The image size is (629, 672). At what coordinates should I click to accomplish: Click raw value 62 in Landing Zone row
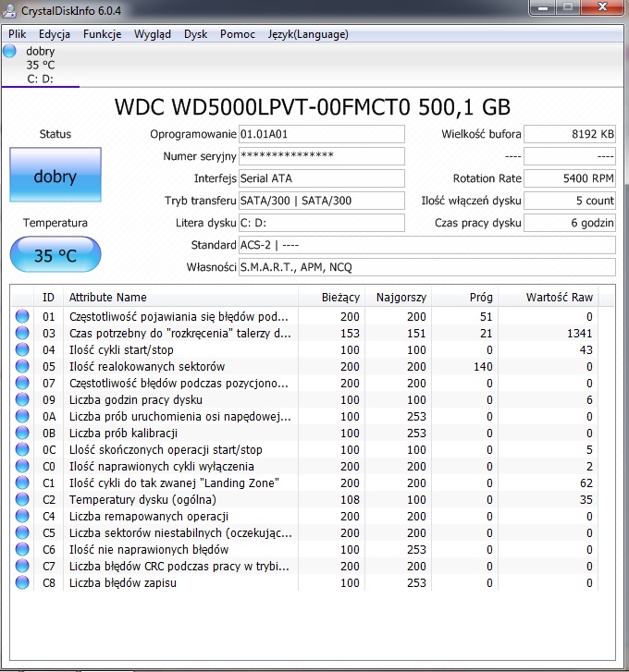click(586, 483)
